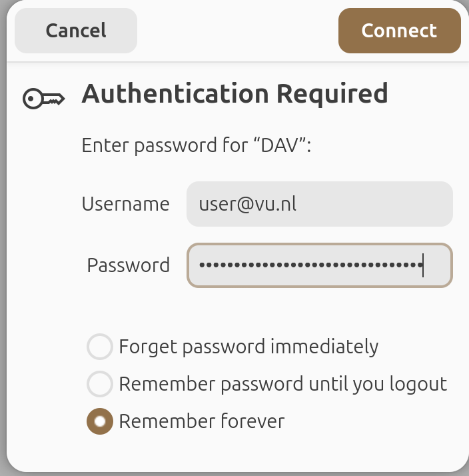Click the Username label
Image resolution: width=469 pixels, height=476 pixels.
[x=125, y=204]
